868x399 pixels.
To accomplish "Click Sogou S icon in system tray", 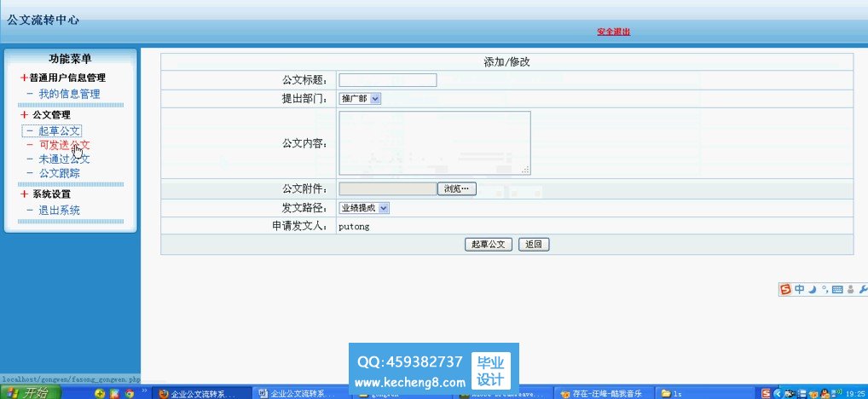I will 767,394.
